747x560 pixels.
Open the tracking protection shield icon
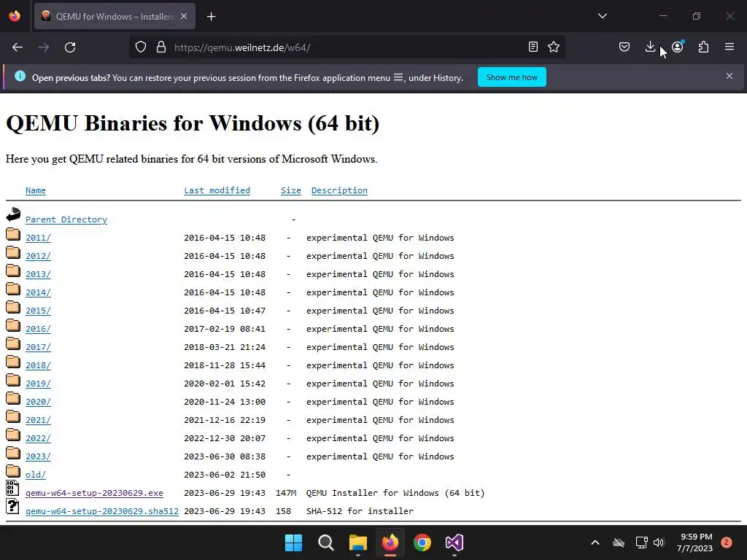coord(141,47)
